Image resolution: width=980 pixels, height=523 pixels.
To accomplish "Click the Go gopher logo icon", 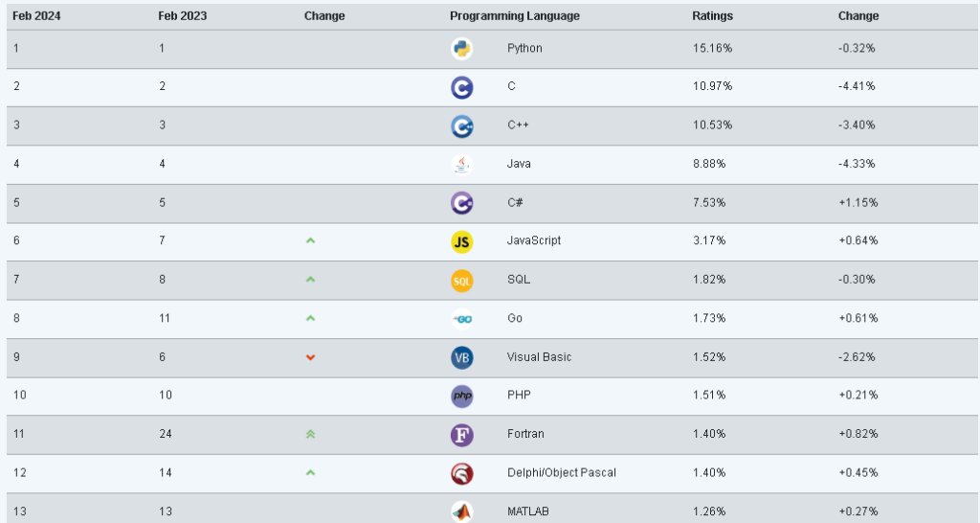I will point(461,319).
